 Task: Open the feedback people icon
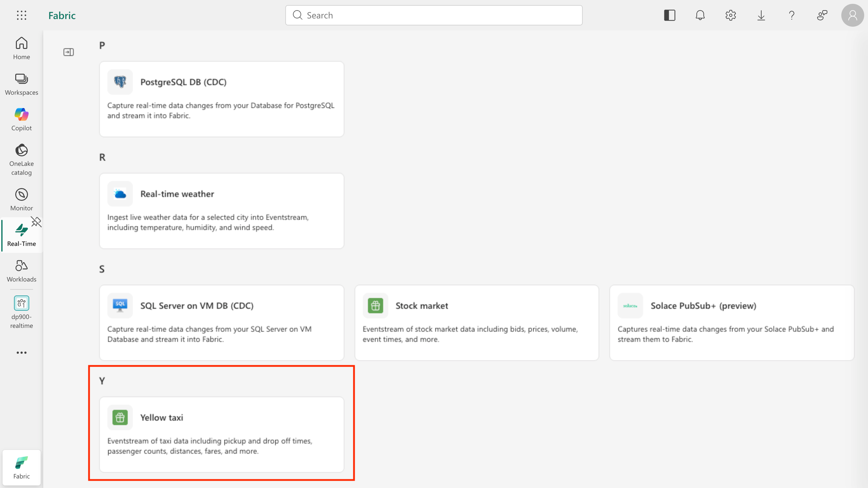click(822, 15)
